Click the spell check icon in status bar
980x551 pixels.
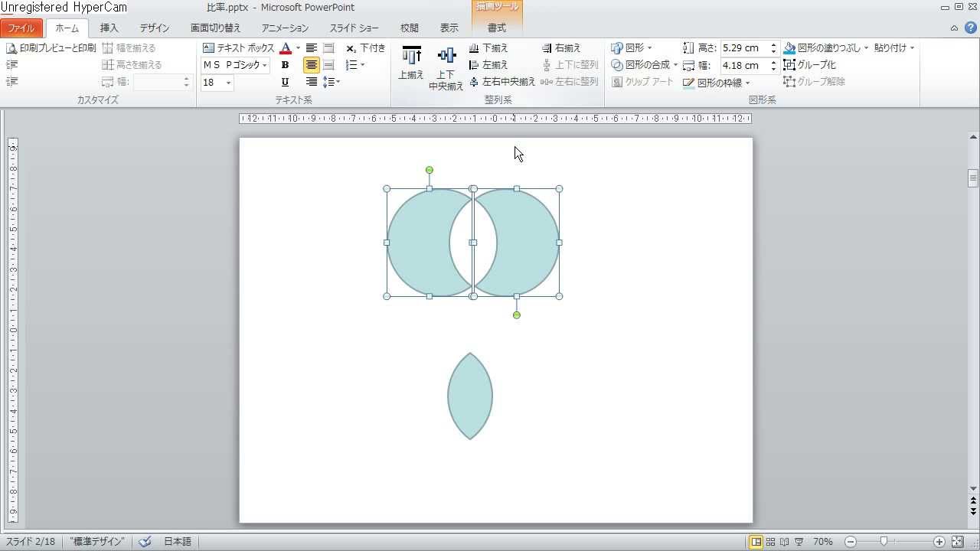[145, 542]
